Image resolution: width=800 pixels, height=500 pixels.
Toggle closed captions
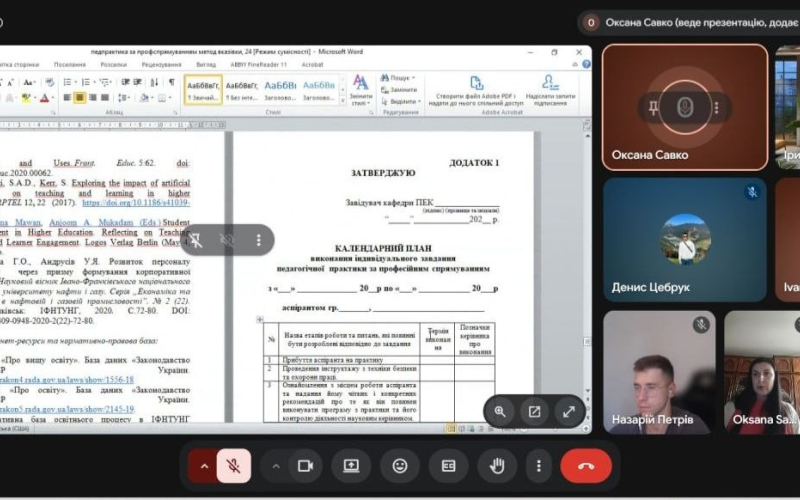point(448,466)
